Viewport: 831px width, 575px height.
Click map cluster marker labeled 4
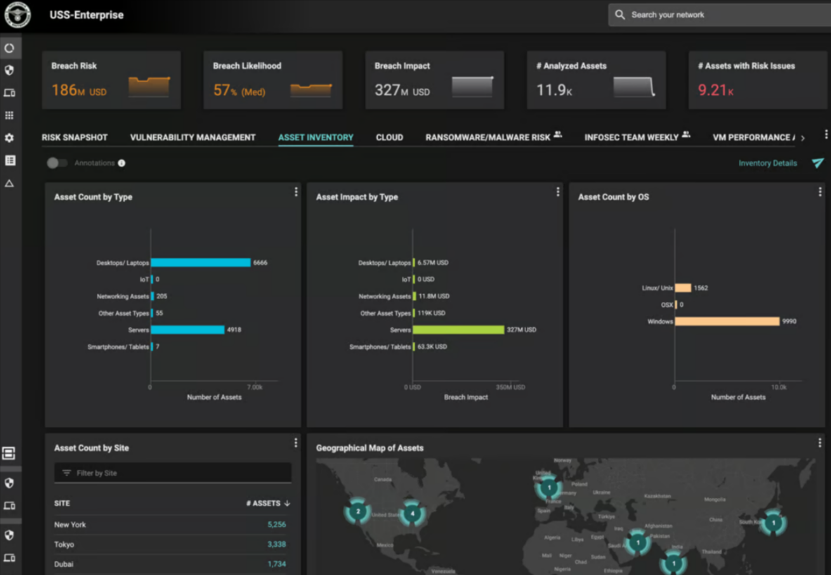point(412,513)
